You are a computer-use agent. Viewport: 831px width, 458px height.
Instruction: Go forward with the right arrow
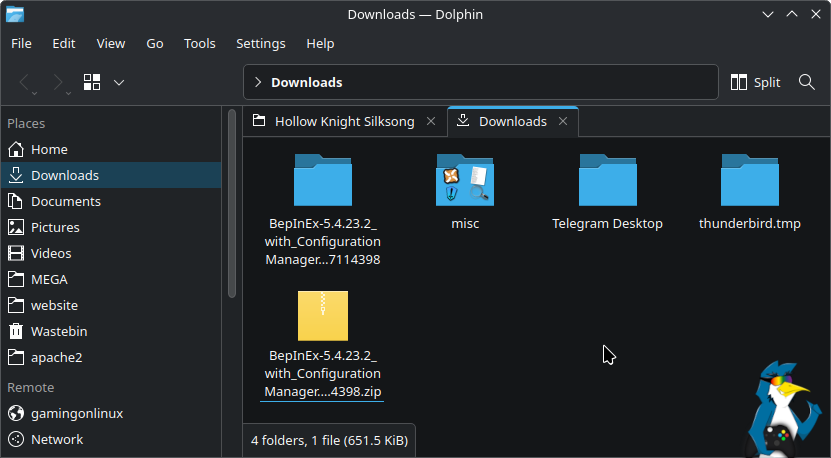59,82
